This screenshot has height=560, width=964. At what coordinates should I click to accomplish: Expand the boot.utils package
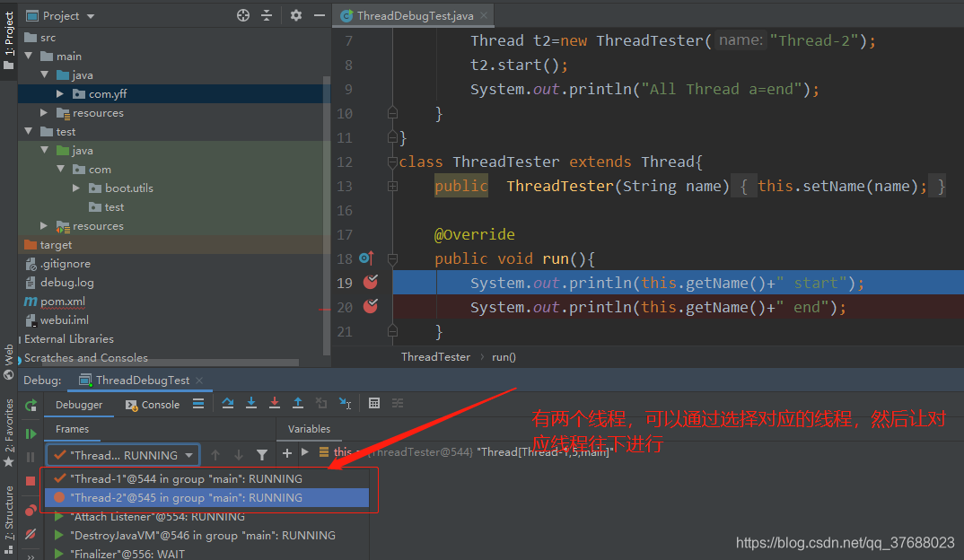(75, 188)
